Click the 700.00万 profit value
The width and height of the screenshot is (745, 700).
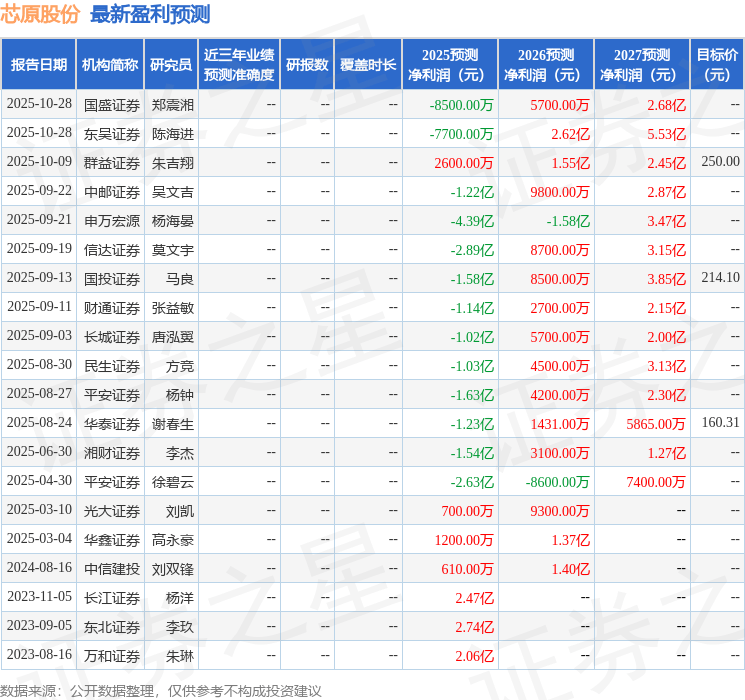(467, 511)
